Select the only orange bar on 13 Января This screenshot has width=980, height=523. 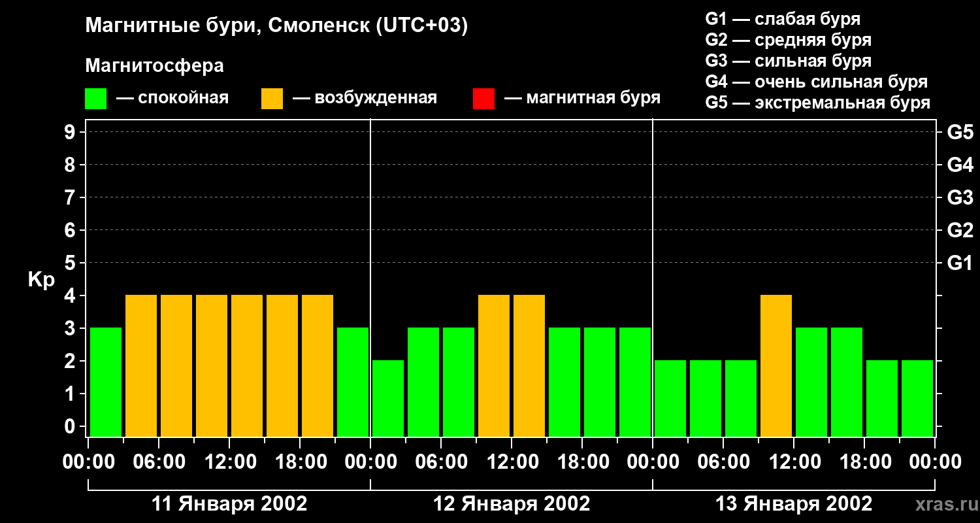(776, 365)
